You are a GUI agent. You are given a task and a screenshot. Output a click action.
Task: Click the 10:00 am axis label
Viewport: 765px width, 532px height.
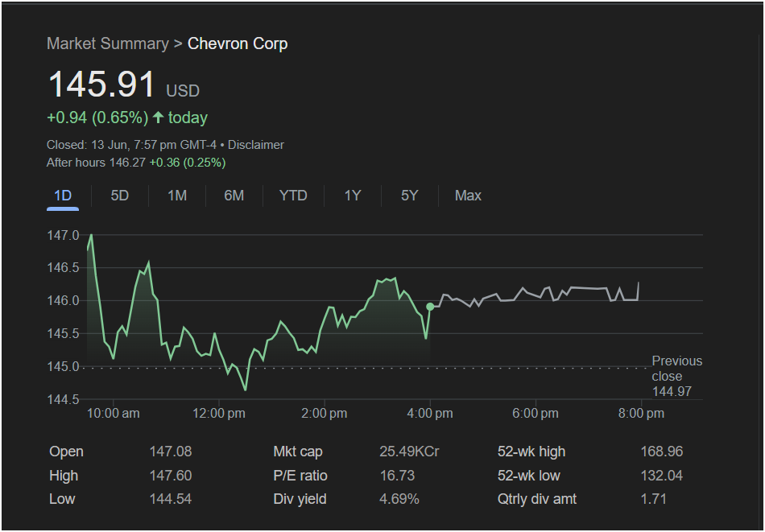coord(114,414)
